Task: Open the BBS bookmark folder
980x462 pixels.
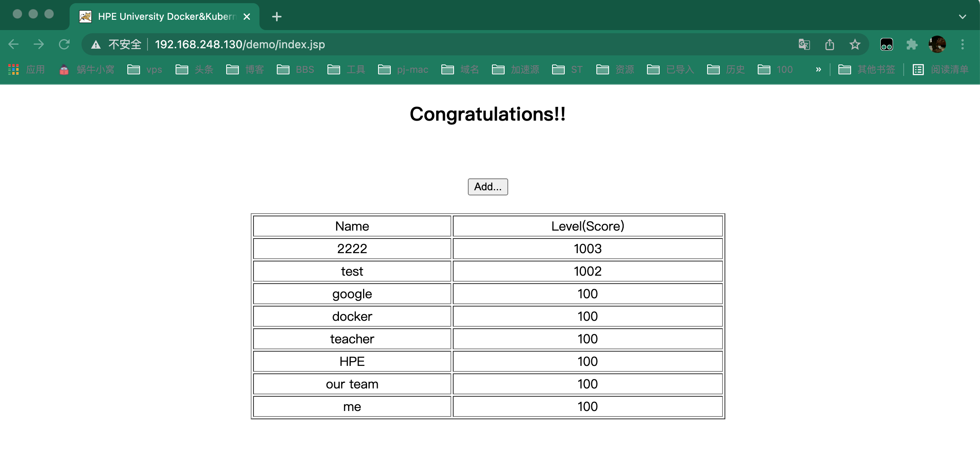Action: tap(295, 70)
